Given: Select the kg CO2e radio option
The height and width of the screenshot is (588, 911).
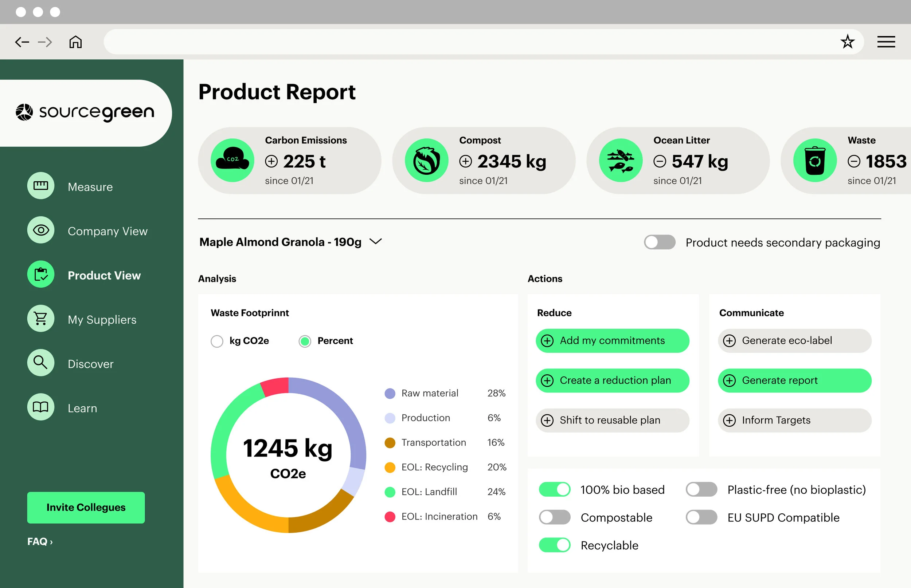Looking at the screenshot, I should tap(217, 341).
